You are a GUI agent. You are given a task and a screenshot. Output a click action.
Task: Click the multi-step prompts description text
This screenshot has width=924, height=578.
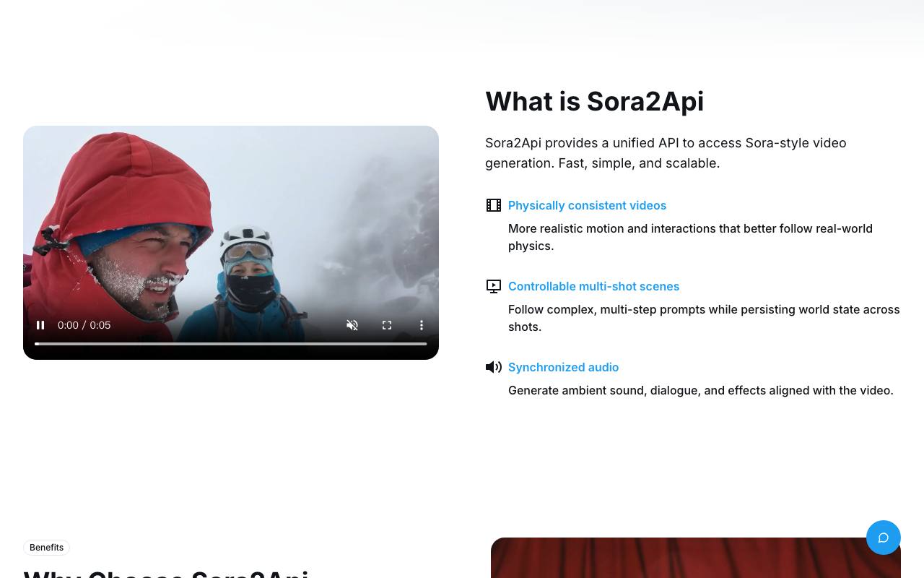click(x=704, y=318)
